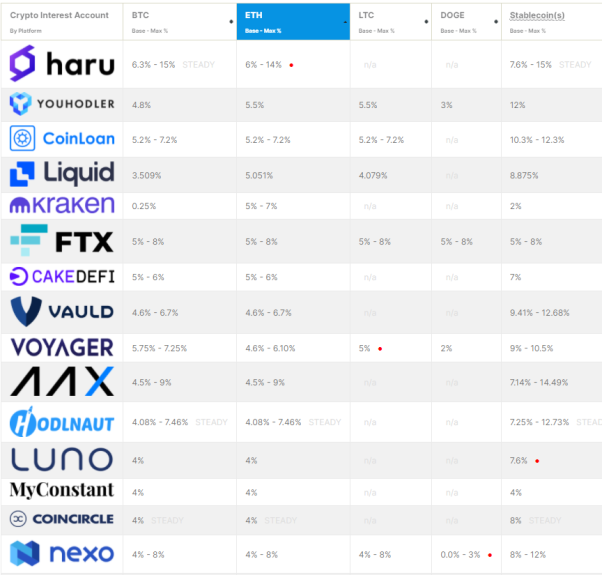
Task: Select Haru BTC rate 6.3% - 15%
Action: coord(153,64)
